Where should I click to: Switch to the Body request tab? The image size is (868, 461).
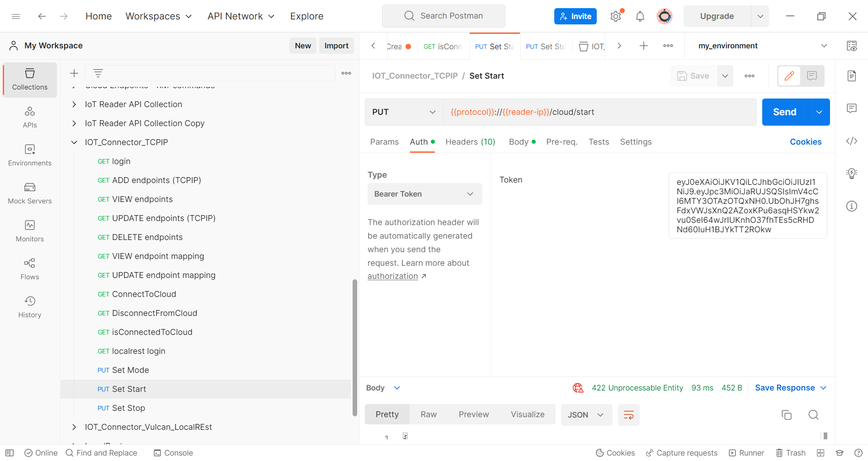coord(522,142)
